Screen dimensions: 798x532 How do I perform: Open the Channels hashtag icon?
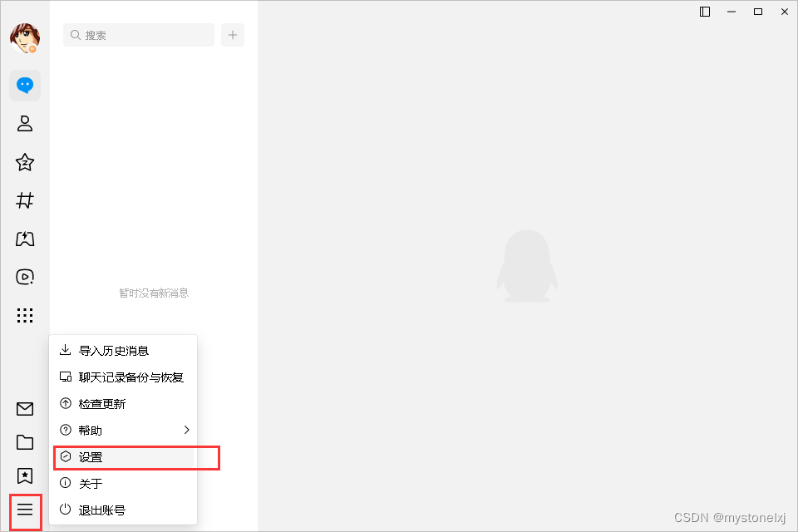[x=25, y=200]
